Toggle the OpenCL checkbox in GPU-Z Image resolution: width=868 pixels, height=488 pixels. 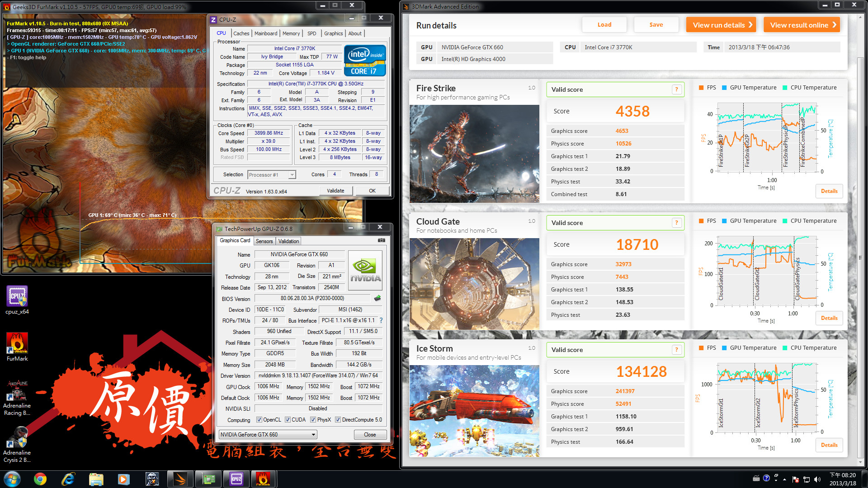259,420
